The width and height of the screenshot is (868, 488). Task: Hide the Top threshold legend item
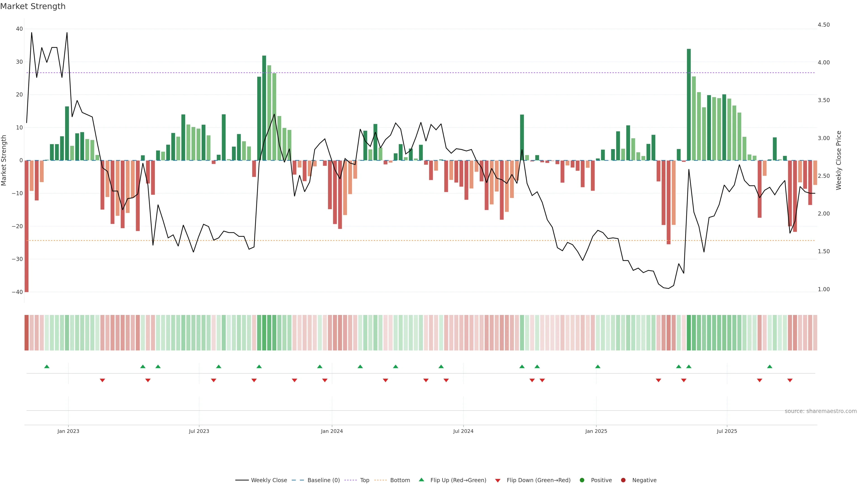364,480
